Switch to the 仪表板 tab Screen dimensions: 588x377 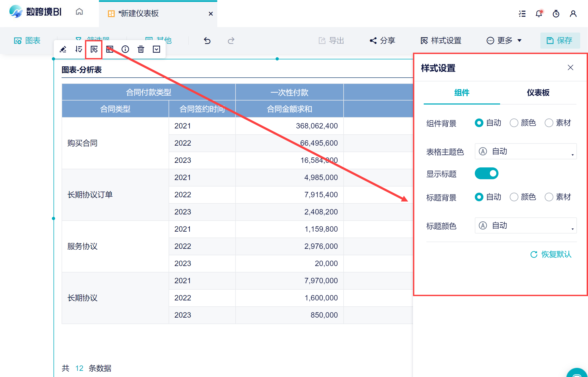click(x=538, y=93)
